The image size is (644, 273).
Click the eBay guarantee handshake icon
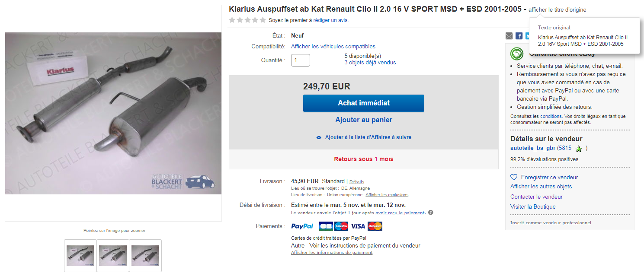click(x=517, y=54)
